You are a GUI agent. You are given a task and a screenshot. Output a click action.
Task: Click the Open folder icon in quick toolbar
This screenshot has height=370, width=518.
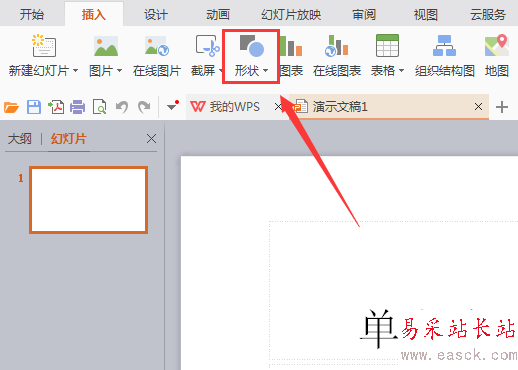11,107
